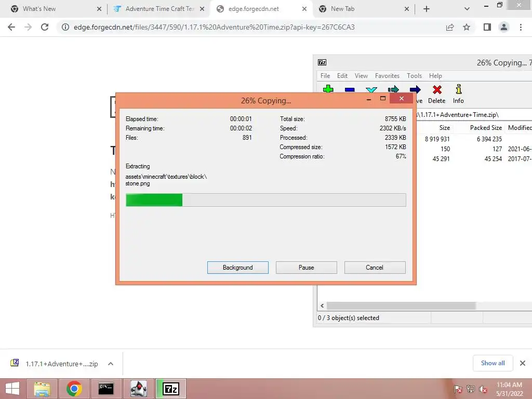Image resolution: width=532 pixels, height=399 pixels.
Task: Open 7-Zip Edit menu
Action: pos(342,76)
